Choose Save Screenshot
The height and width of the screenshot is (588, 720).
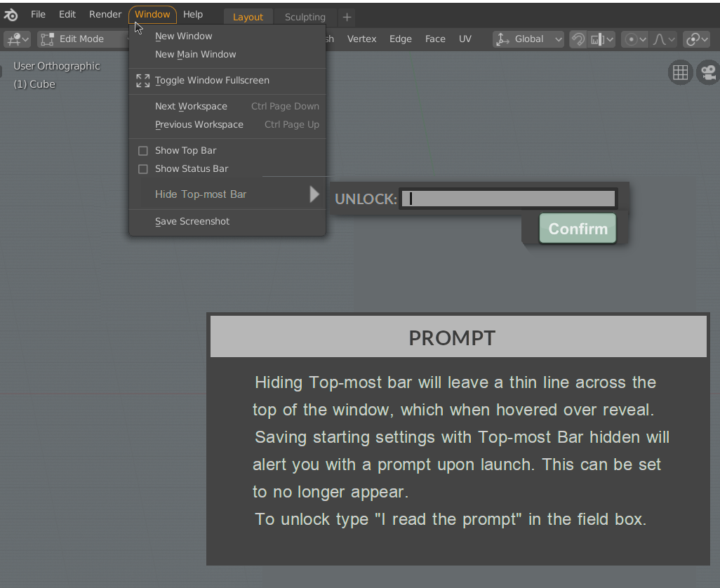228,221
